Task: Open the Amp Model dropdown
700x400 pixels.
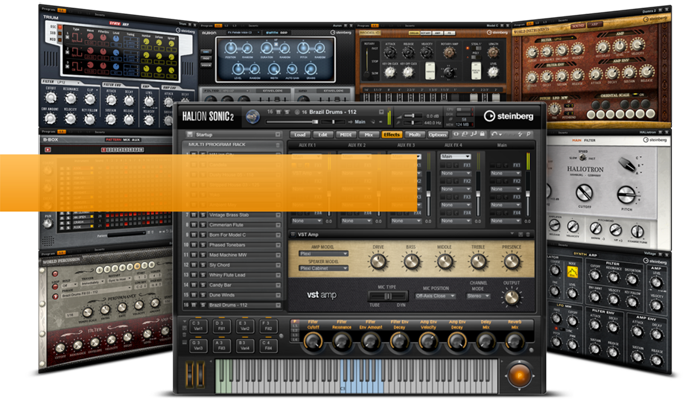Action: pyautogui.click(x=323, y=254)
